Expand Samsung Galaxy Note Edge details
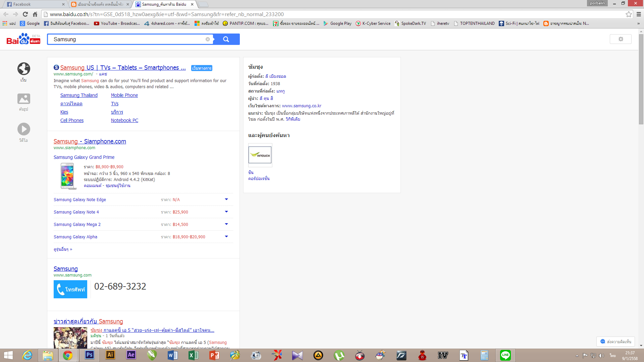This screenshot has width=644, height=362. [x=226, y=199]
